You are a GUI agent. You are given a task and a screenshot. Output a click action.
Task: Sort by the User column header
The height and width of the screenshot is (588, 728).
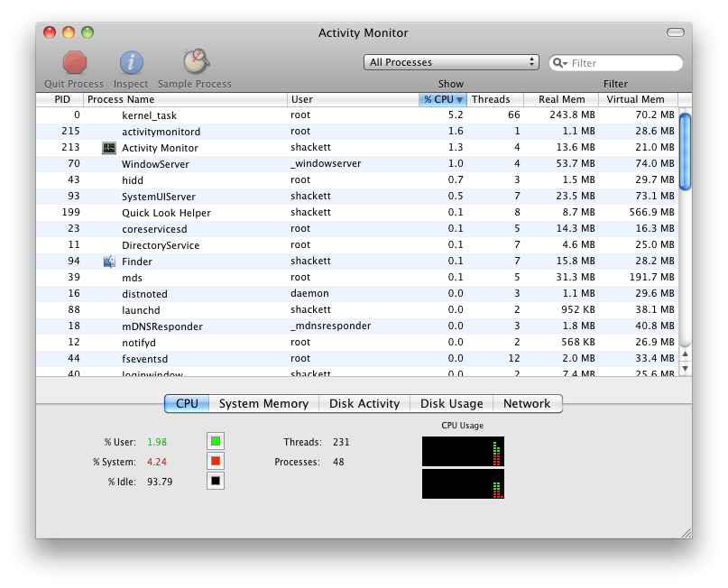click(x=353, y=99)
